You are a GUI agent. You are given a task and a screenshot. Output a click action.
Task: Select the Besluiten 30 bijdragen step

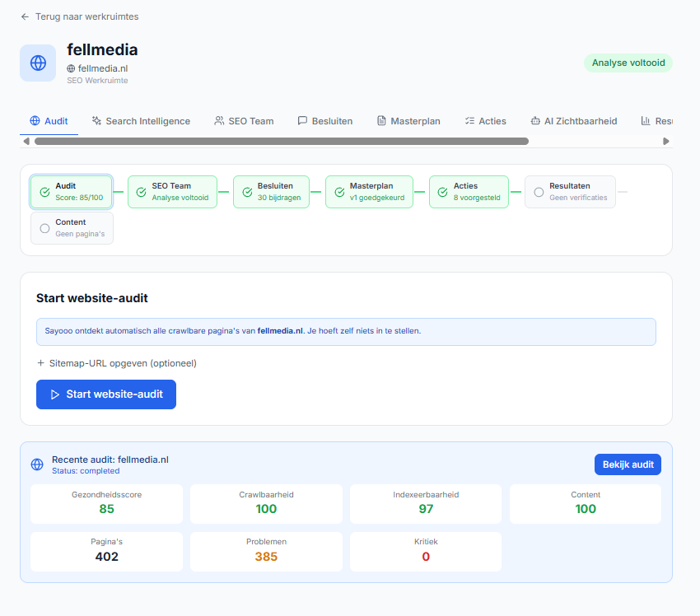pyautogui.click(x=272, y=192)
